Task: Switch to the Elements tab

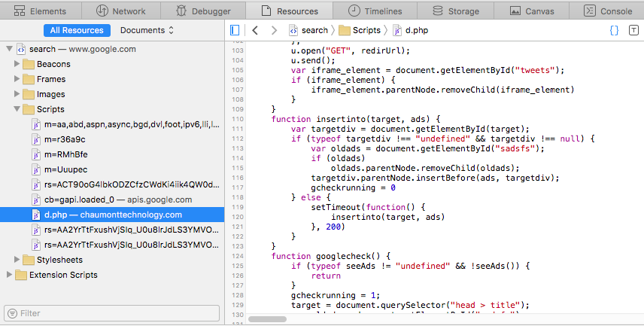Action: point(40,11)
